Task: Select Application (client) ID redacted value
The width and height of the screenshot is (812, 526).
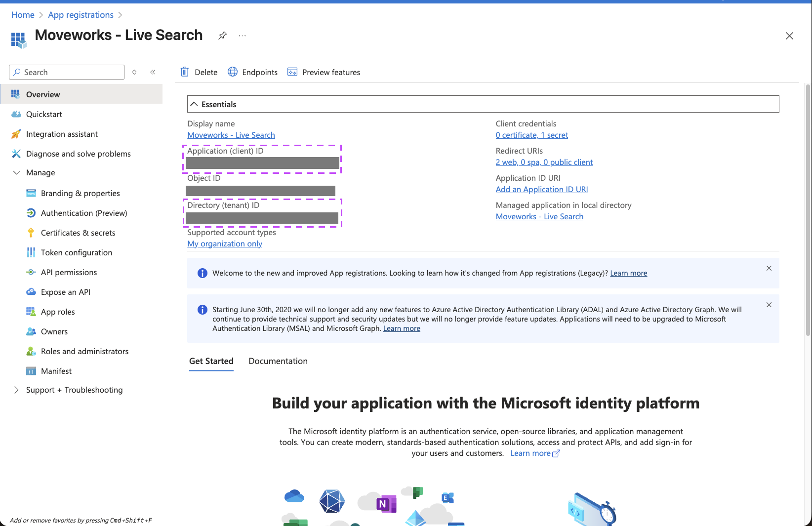Action: click(263, 163)
